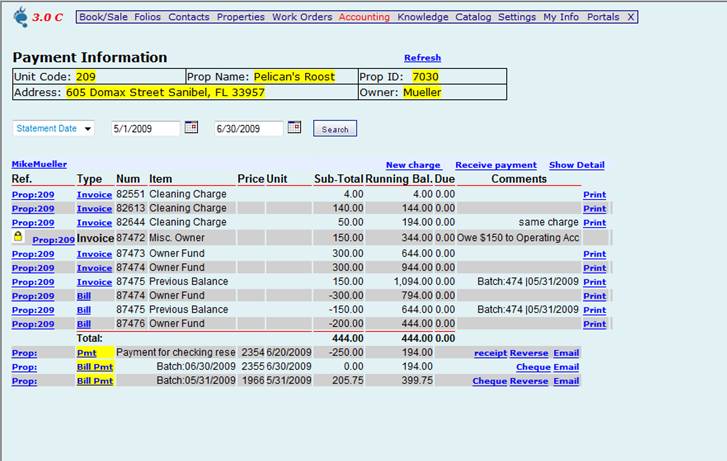Image resolution: width=727 pixels, height=461 pixels.
Task: Open Invoice link for 87473 Owner Fund
Action: coord(94,254)
